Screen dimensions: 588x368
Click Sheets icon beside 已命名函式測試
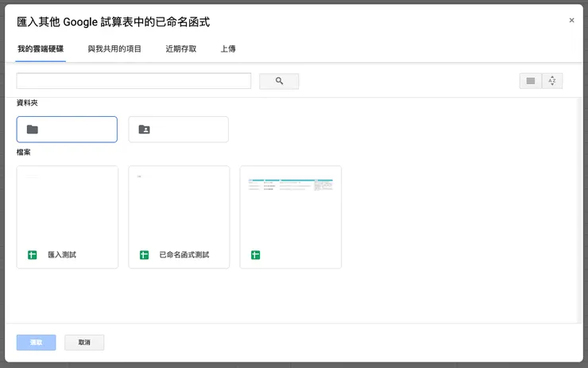[144, 255]
